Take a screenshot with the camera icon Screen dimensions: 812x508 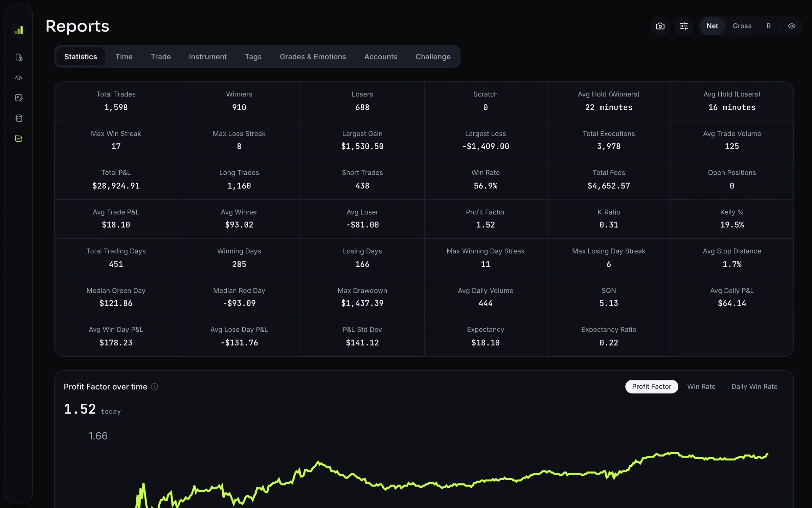coord(660,26)
